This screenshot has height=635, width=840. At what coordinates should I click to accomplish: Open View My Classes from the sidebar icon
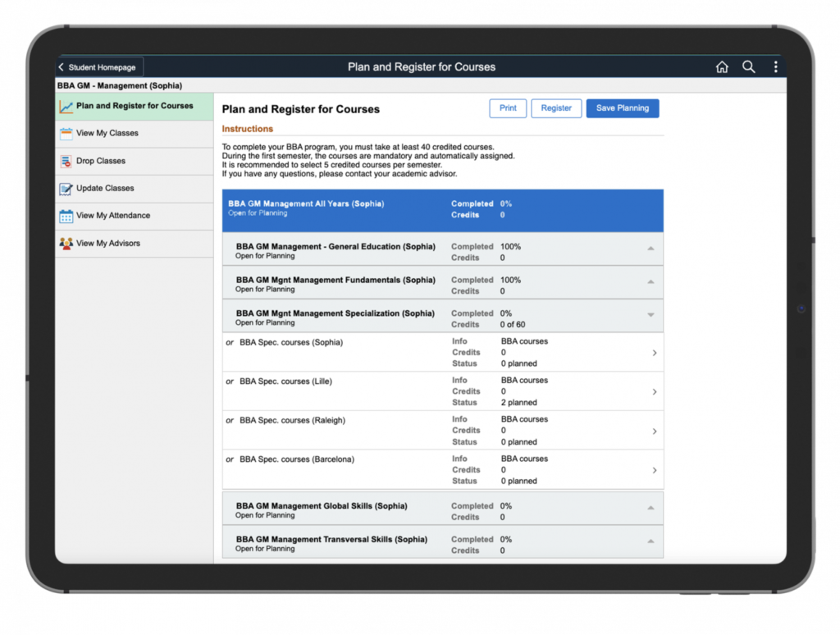(67, 133)
